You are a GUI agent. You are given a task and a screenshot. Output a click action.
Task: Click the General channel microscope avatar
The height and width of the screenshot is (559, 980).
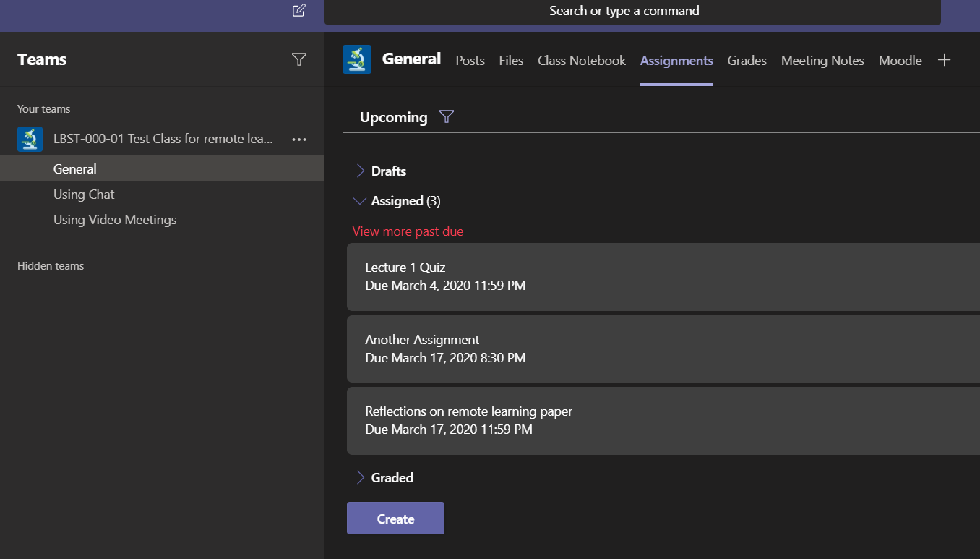click(x=357, y=60)
